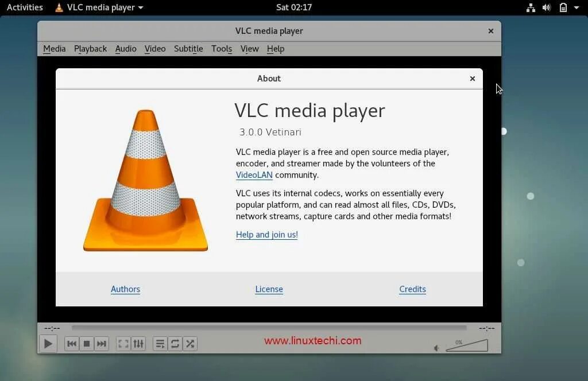This screenshot has width=588, height=381.
Task: Open the Subtitle menu
Action: point(188,49)
